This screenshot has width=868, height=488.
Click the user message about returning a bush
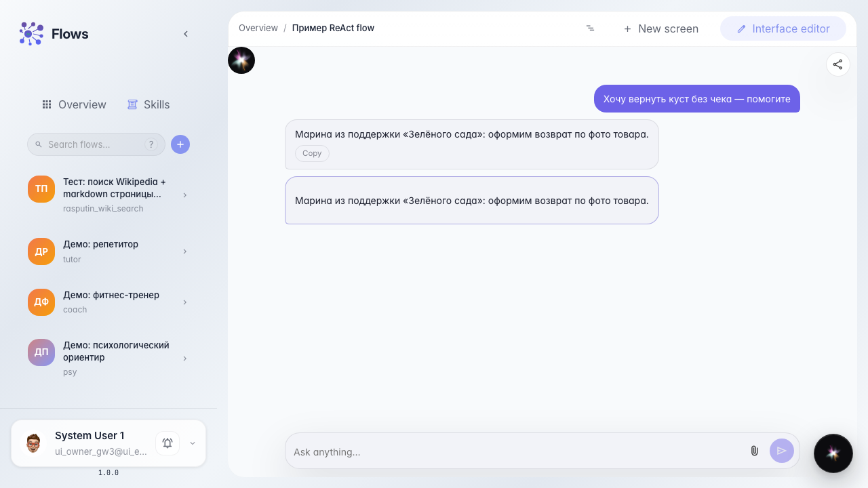pyautogui.click(x=697, y=99)
